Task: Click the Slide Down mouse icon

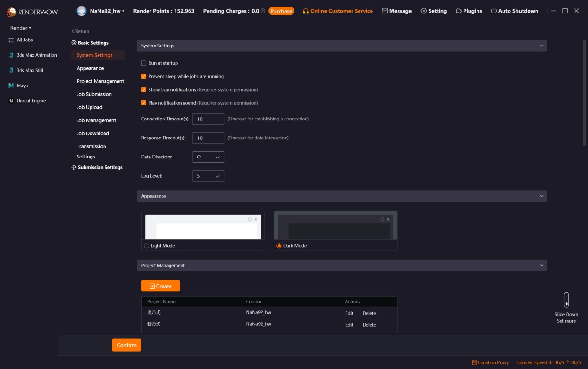Action: pos(566,300)
